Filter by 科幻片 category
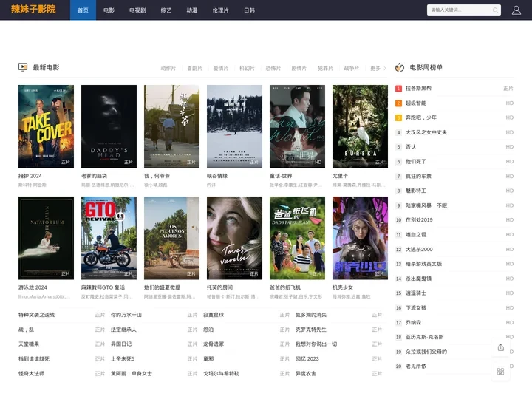Viewport: 532px width, 399px height. tap(247, 68)
